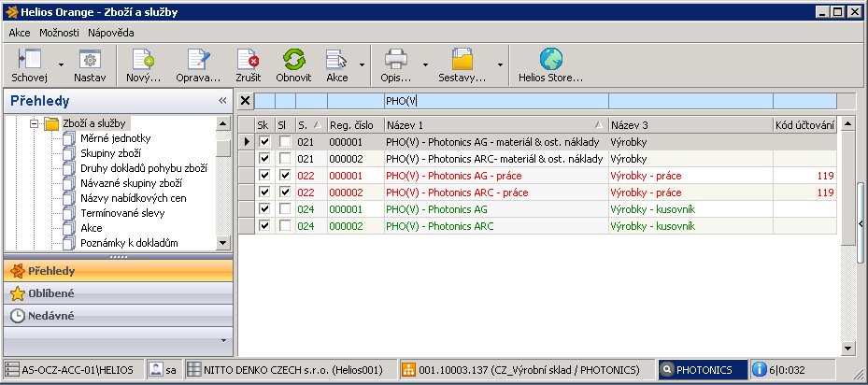This screenshot has height=385, width=868.
Task: Click the user icon next to sa
Action: (156, 369)
